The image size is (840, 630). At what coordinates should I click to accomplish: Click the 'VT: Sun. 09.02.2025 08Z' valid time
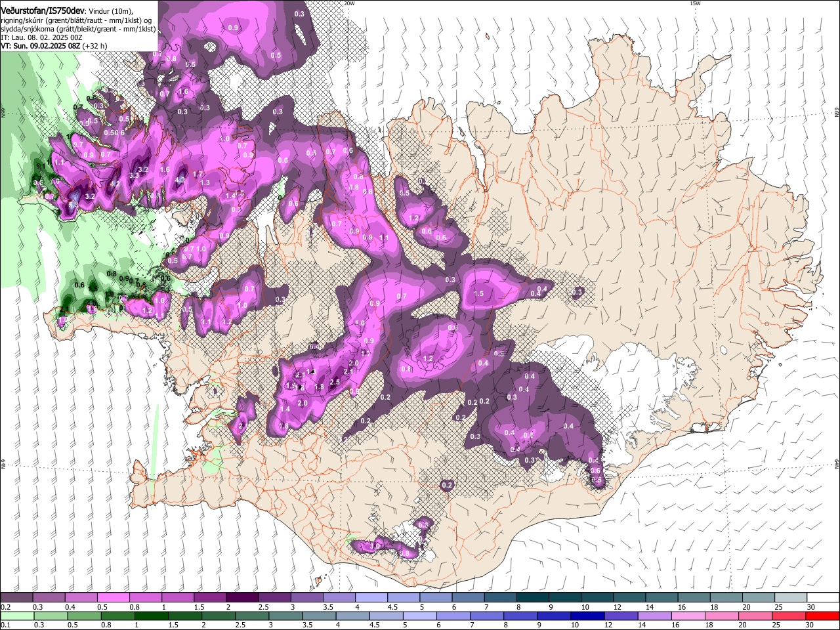coord(40,46)
